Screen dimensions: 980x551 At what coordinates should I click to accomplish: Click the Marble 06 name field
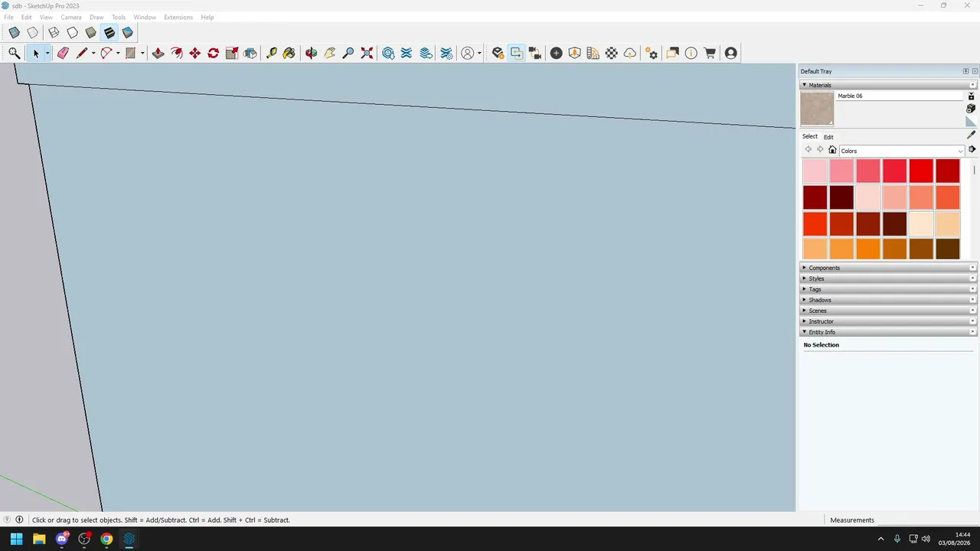tap(899, 96)
